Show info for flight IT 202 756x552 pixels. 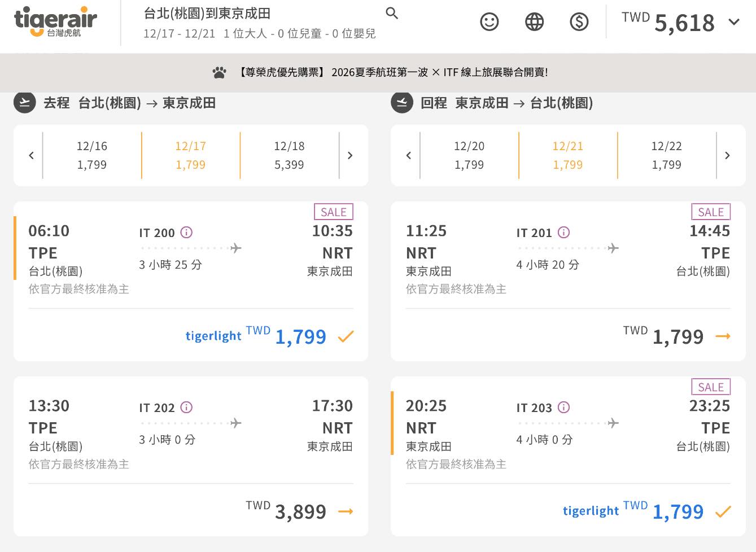tap(186, 408)
